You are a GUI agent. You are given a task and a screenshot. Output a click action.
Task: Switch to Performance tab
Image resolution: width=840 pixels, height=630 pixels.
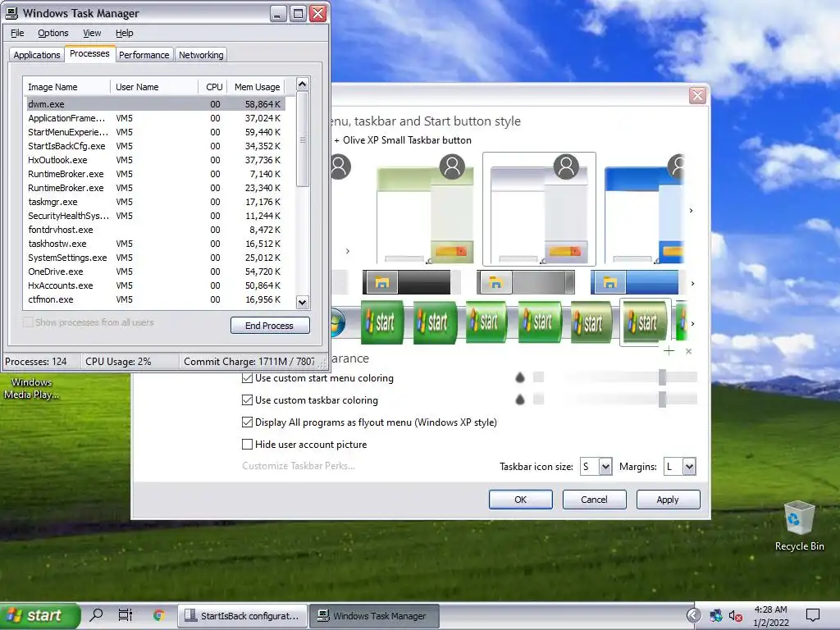144,55
